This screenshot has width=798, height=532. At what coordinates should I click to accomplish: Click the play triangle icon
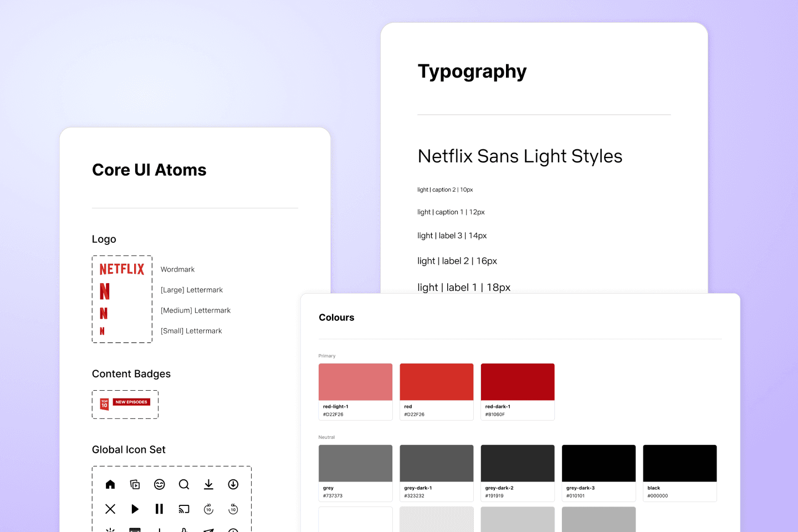coord(135,509)
